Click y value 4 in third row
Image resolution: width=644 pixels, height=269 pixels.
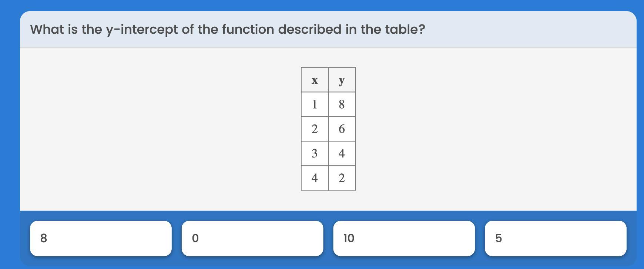pyautogui.click(x=342, y=153)
